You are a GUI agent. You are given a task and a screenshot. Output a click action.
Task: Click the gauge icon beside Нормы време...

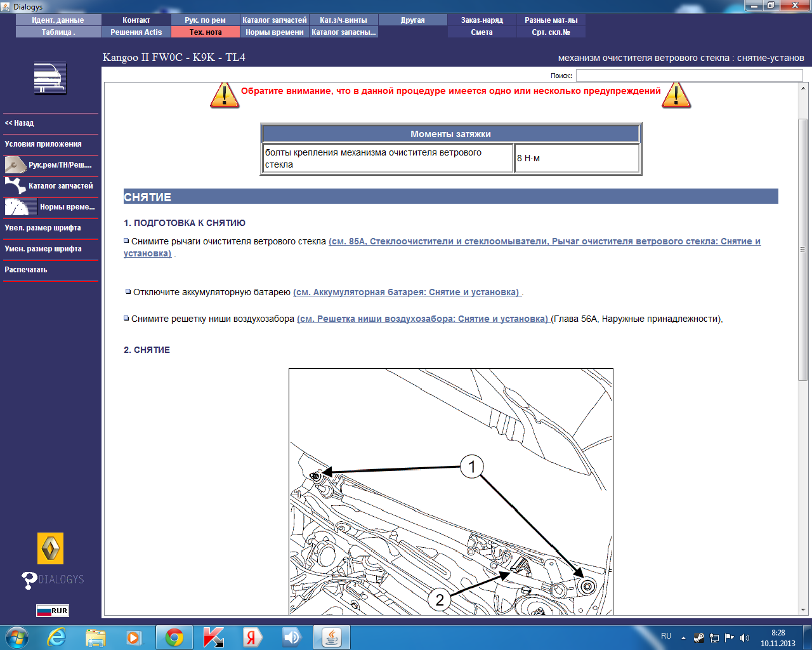click(x=20, y=207)
